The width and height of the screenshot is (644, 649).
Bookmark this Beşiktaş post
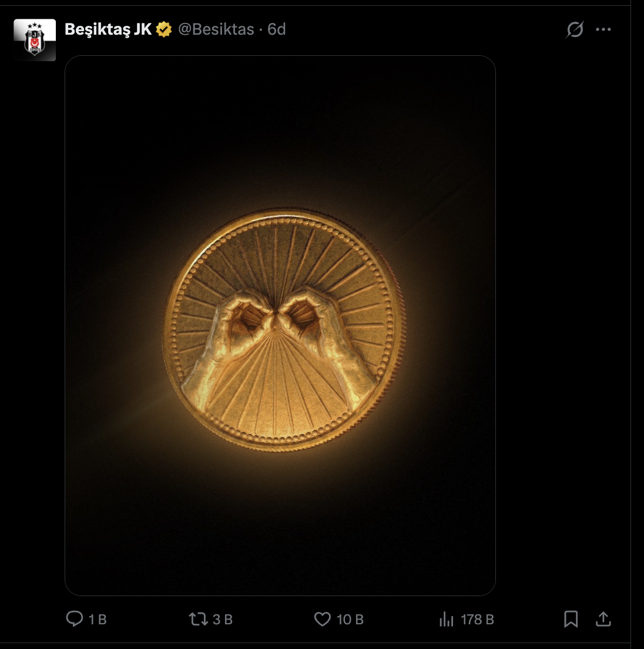(x=571, y=619)
